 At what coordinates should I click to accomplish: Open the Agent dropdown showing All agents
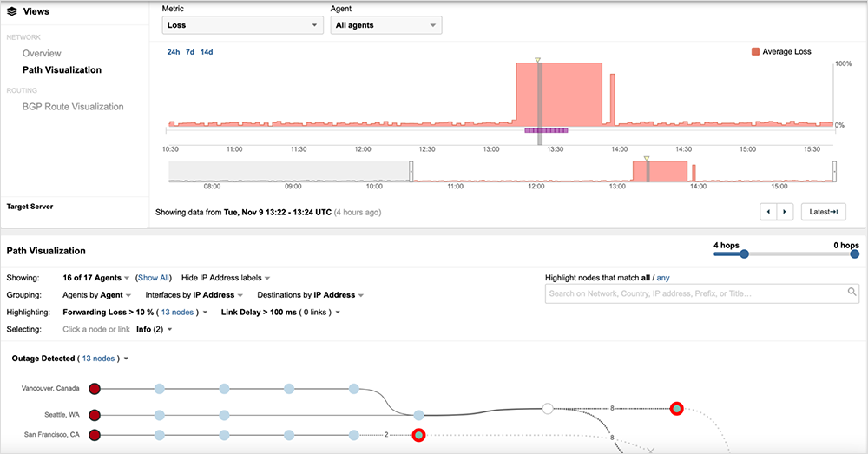386,25
